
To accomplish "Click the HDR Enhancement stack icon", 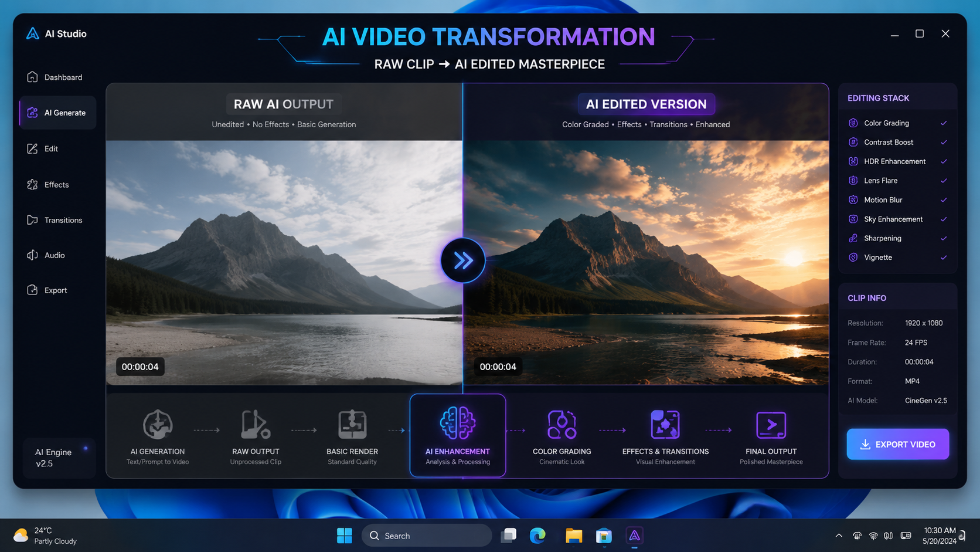I will [x=853, y=161].
